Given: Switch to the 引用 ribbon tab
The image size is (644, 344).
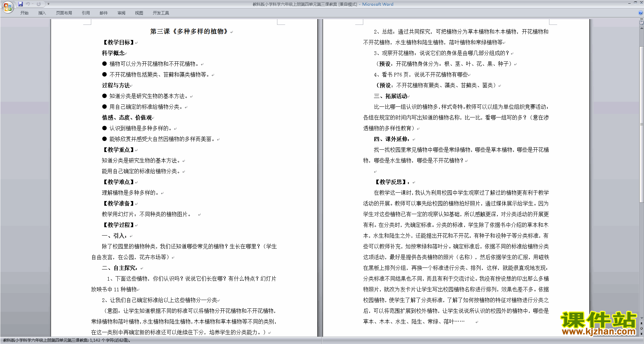Looking at the screenshot, I should coord(86,13).
